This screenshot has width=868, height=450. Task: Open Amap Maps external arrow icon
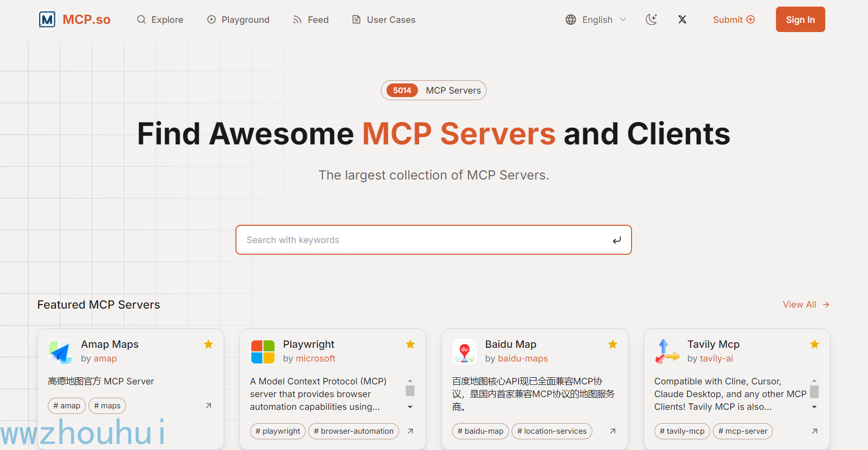[208, 406]
